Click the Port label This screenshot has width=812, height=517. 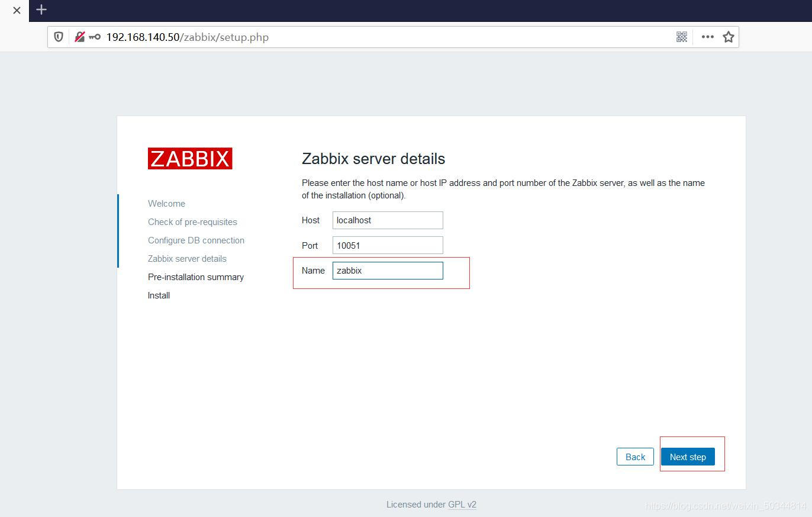click(x=310, y=245)
